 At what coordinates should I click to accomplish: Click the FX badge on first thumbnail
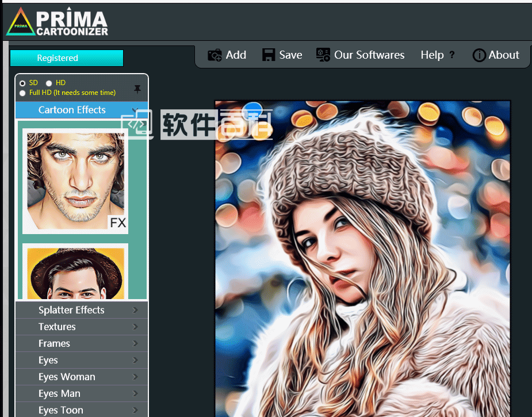pyautogui.click(x=118, y=223)
